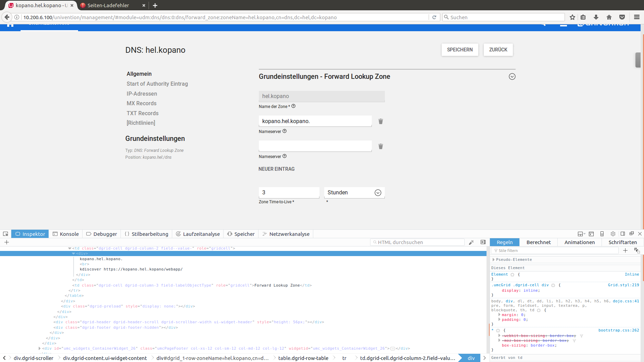This screenshot has height=362, width=644.
Task: Switch to the Konsole devtools tab
Action: point(66,234)
